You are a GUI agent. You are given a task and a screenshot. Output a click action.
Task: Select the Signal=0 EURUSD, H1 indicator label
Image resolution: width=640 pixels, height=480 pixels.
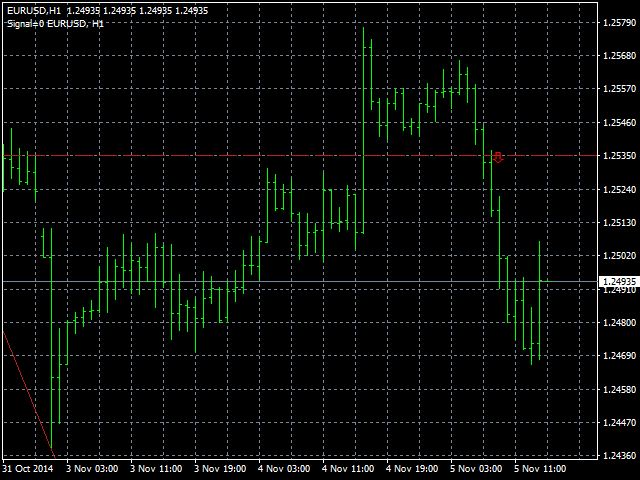coord(54,23)
